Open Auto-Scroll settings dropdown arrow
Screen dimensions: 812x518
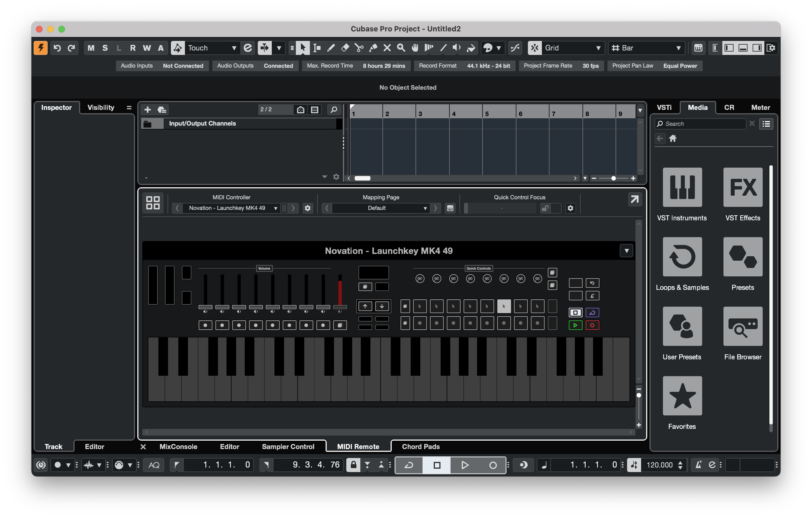279,48
